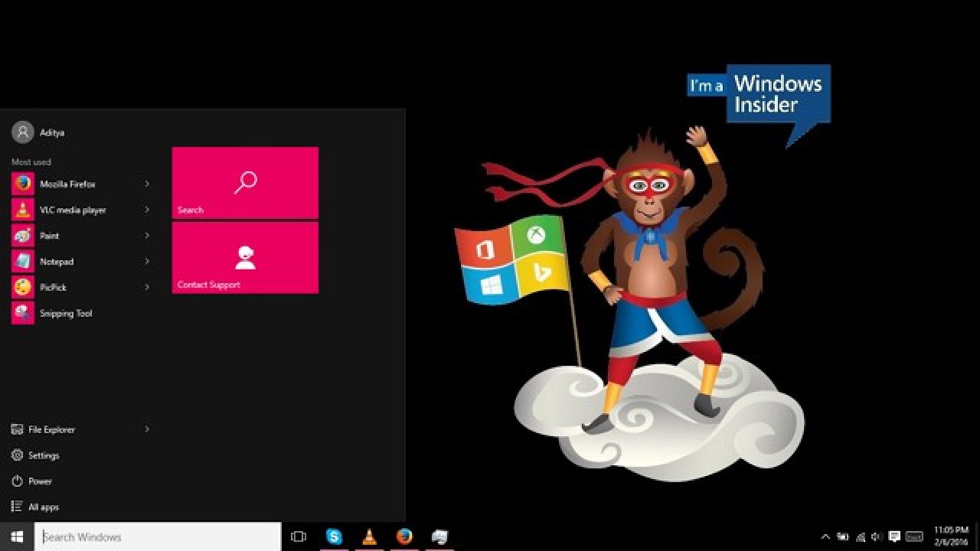Viewport: 980px width, 551px height.
Task: Click the Mozilla Firefox icon in Most used
Action: 23,184
